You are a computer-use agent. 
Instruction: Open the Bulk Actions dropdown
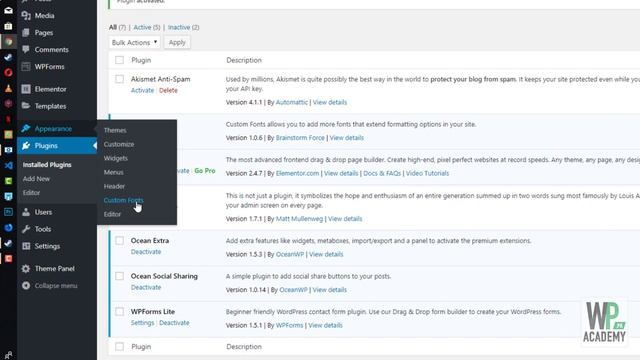click(134, 42)
